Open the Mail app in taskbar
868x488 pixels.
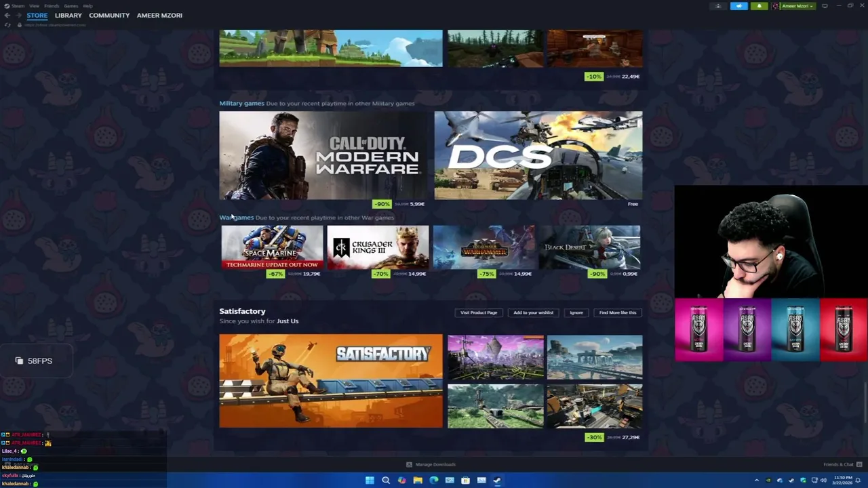coord(450,481)
